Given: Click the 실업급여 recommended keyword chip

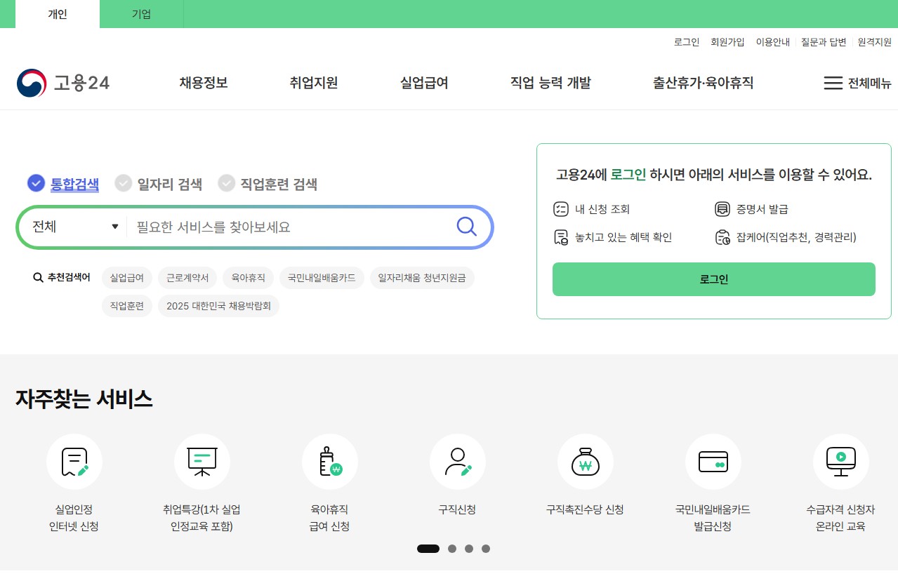Looking at the screenshot, I should 127,278.
